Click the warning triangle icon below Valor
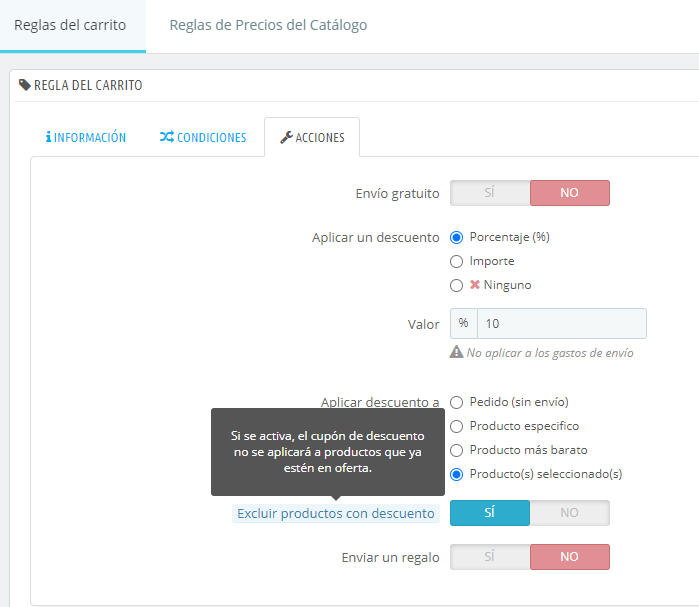 (456, 352)
